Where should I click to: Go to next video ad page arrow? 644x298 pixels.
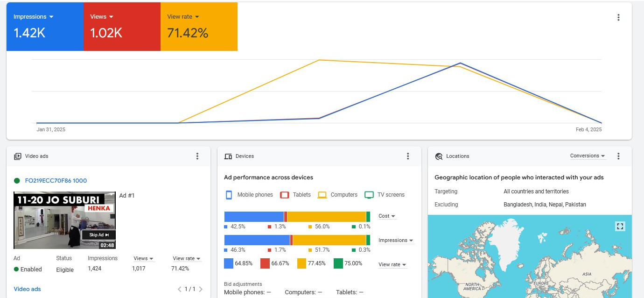tap(201, 289)
